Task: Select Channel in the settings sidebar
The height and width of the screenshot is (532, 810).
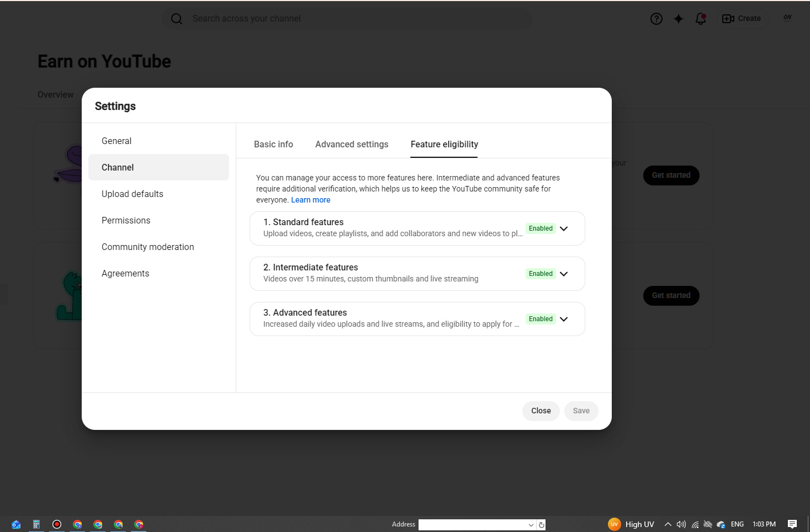Action: point(158,167)
